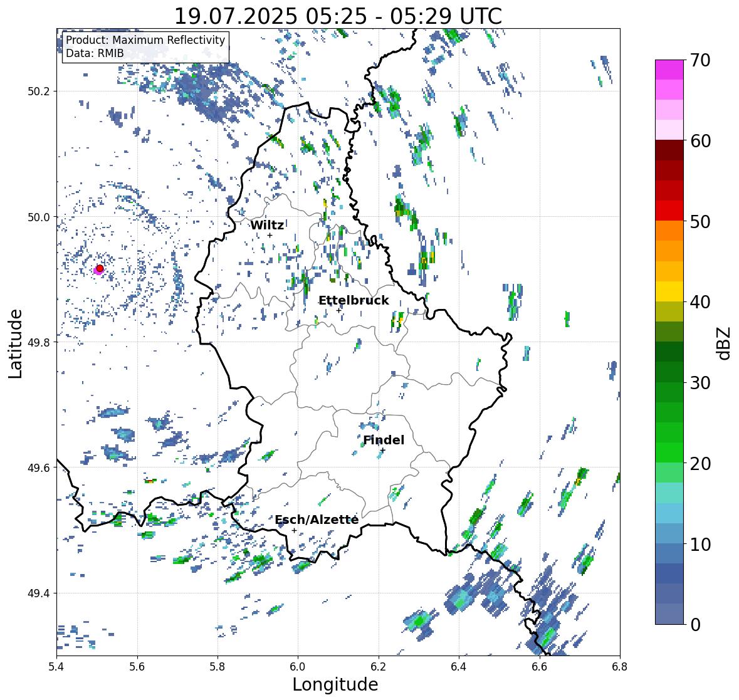Click latitude tick 50.2

(39, 91)
